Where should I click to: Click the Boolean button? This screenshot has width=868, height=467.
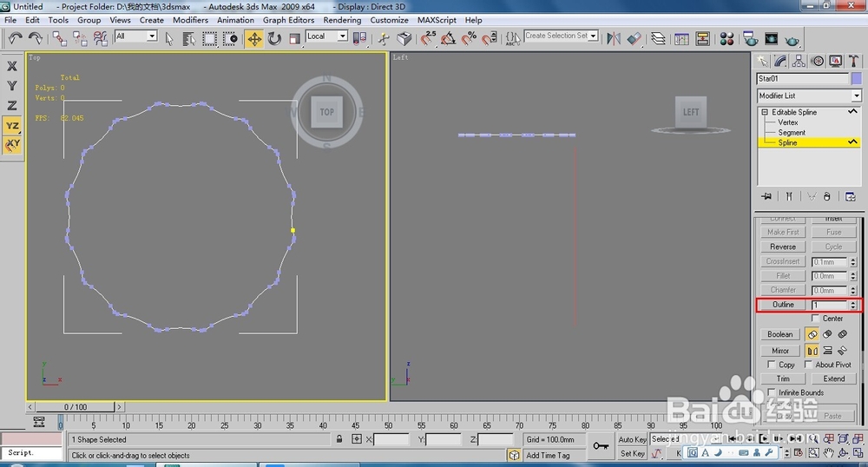point(780,334)
